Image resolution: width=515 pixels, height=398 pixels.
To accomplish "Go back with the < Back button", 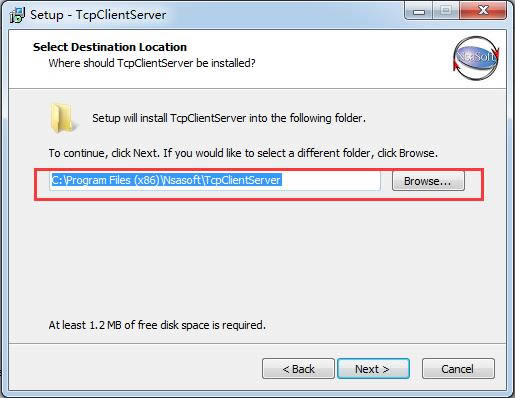I will pyautogui.click(x=298, y=369).
